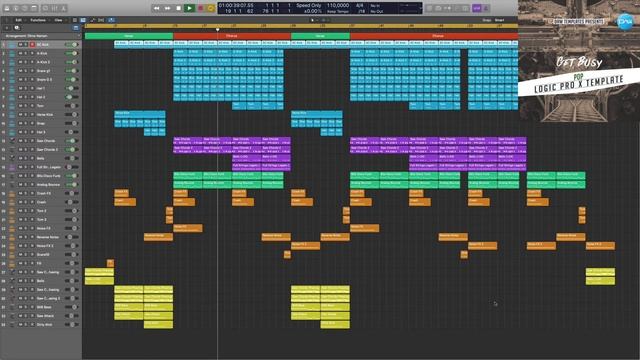The width and height of the screenshot is (640, 360).
Task: Add a new track with plus button
Action: pyautogui.click(x=7, y=28)
